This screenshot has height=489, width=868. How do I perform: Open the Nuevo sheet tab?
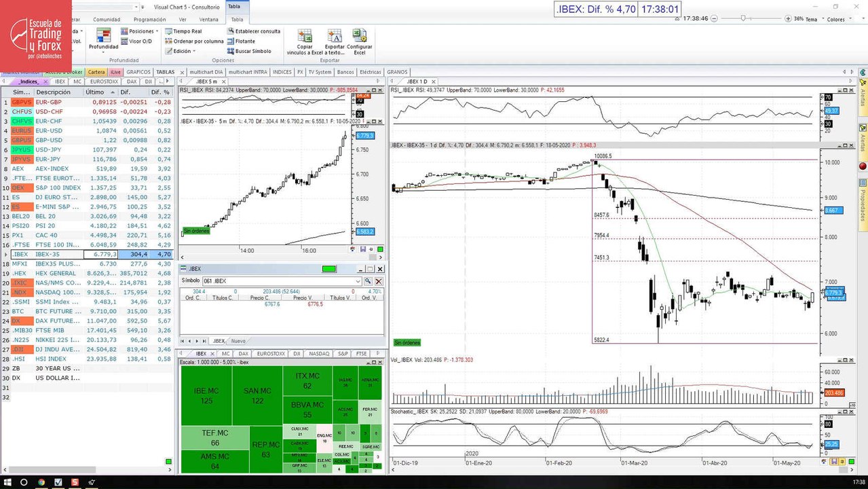click(x=238, y=341)
